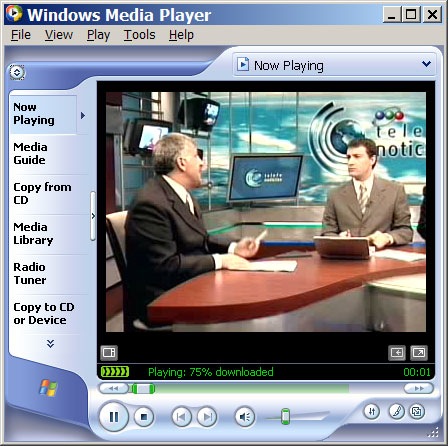Open the equalizer settings icon

tap(372, 412)
